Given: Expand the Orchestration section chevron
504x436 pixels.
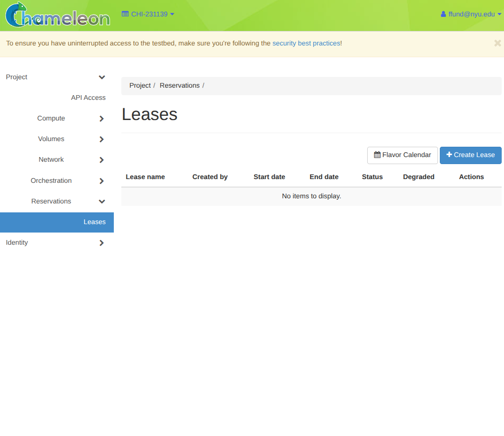Looking at the screenshot, I should point(102,181).
